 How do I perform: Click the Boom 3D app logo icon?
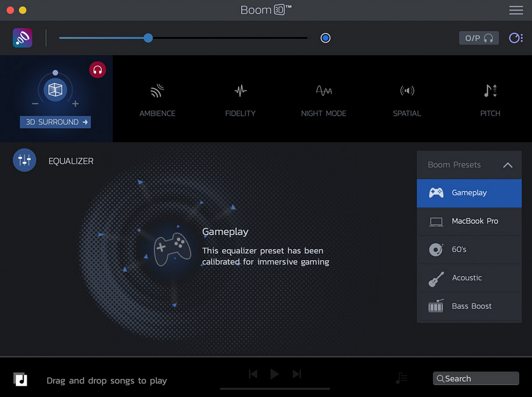(22, 38)
